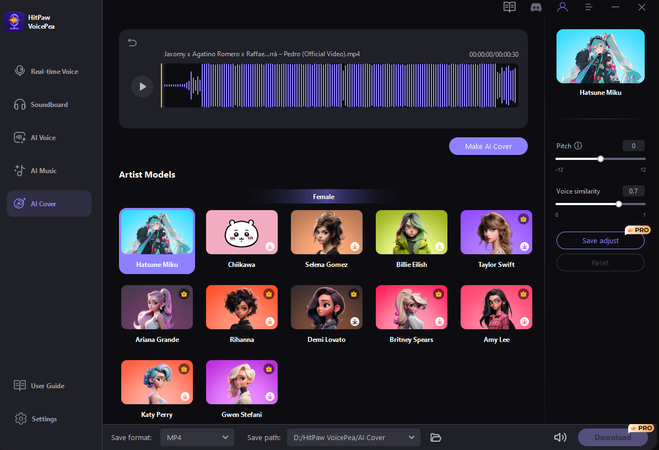The height and width of the screenshot is (450, 659).
Task: Open the Save format MP4 dropdown
Action: point(197,437)
